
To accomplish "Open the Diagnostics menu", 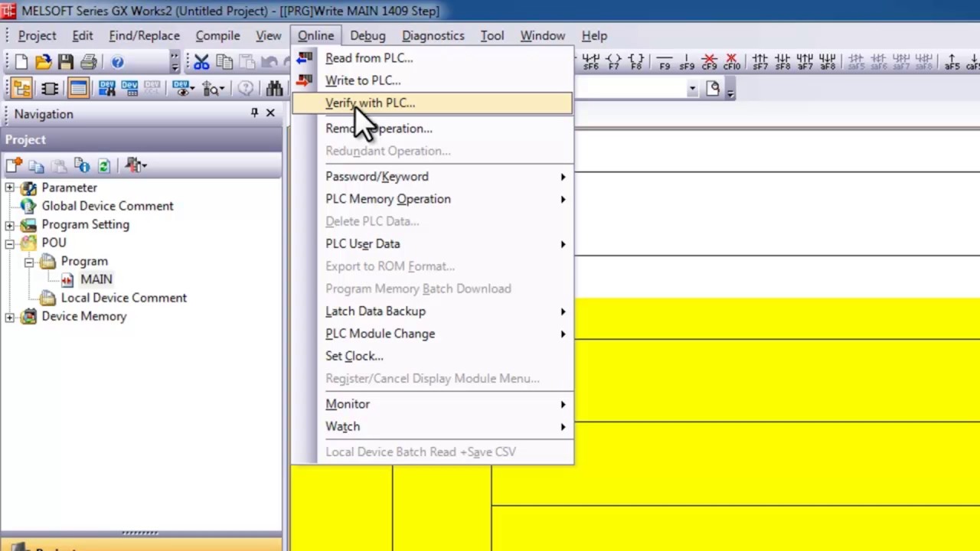I will click(x=433, y=35).
